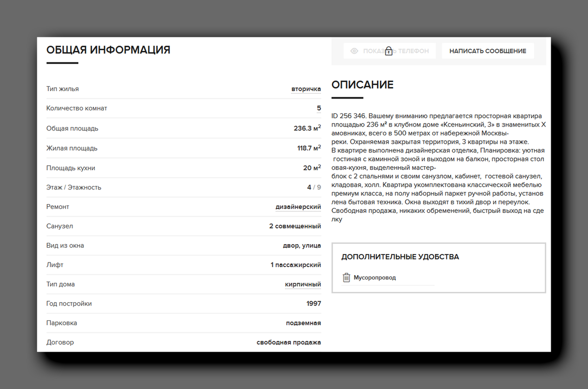
Task: Open the кирпичный house type link
Action: click(303, 285)
